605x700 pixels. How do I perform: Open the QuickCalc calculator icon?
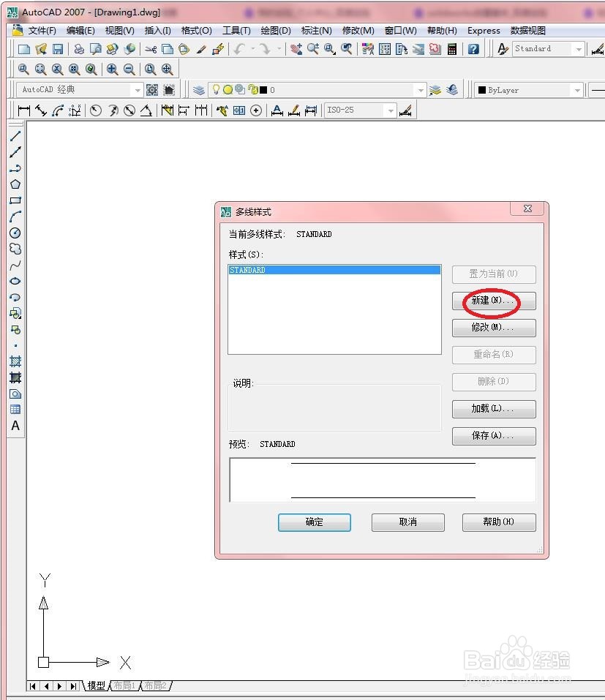click(x=452, y=49)
